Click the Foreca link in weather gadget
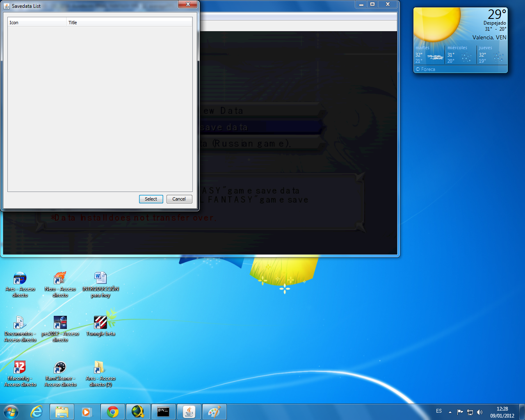This screenshot has height=420, width=525. pyautogui.click(x=425, y=69)
